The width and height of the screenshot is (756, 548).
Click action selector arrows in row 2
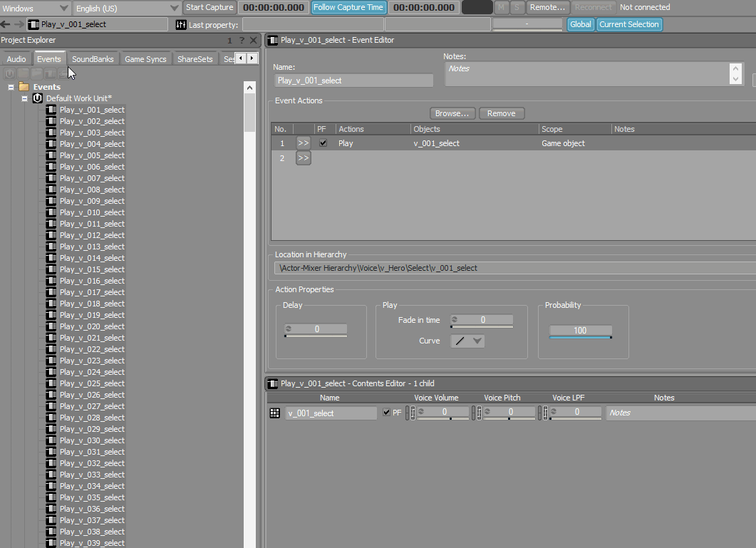pos(304,158)
